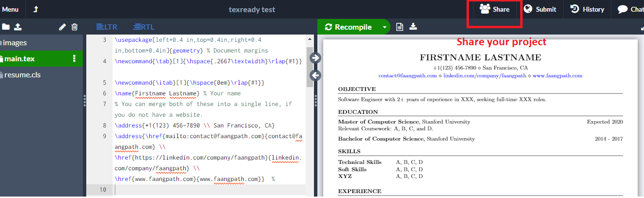The width and height of the screenshot is (644, 198).
Task: Click the '% You can merge both' comment
Action: coord(203,109)
